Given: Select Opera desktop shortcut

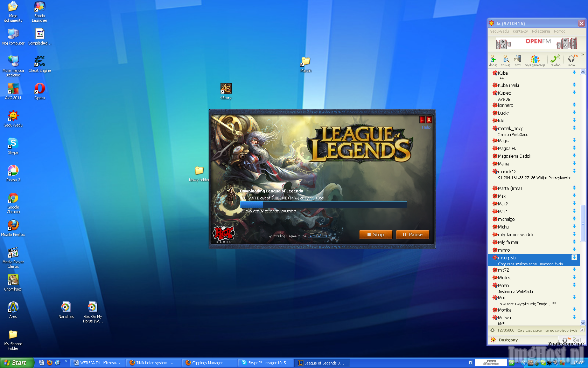Looking at the screenshot, I should tap(40, 91).
